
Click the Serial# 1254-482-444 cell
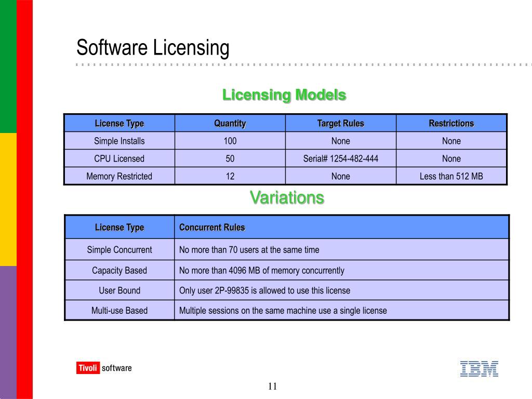pyautogui.click(x=341, y=158)
